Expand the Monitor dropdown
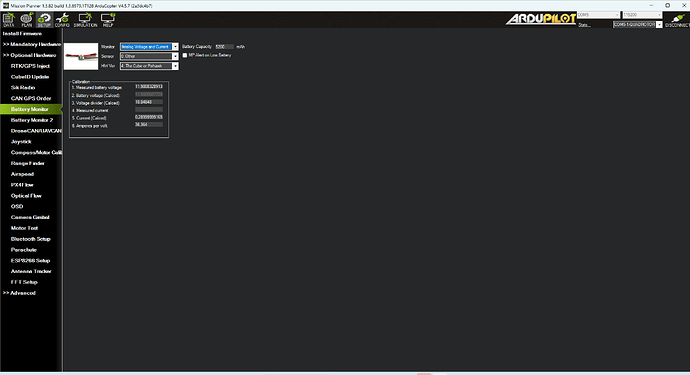 tap(149, 47)
